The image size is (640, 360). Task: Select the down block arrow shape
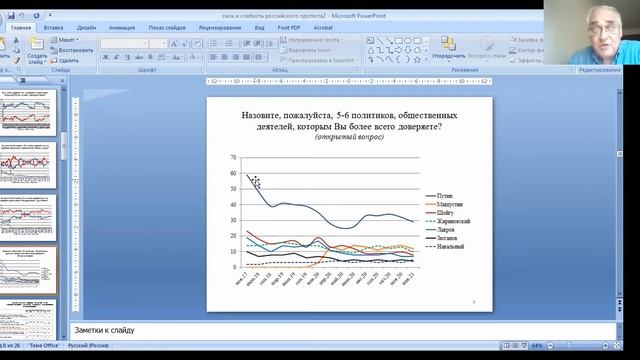click(408, 50)
